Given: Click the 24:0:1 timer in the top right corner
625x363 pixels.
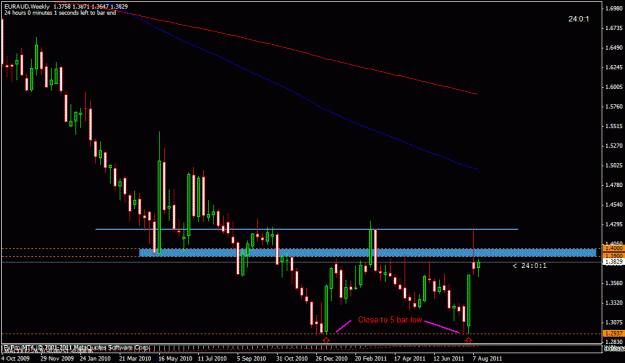Looking at the screenshot, I should tap(578, 19).
